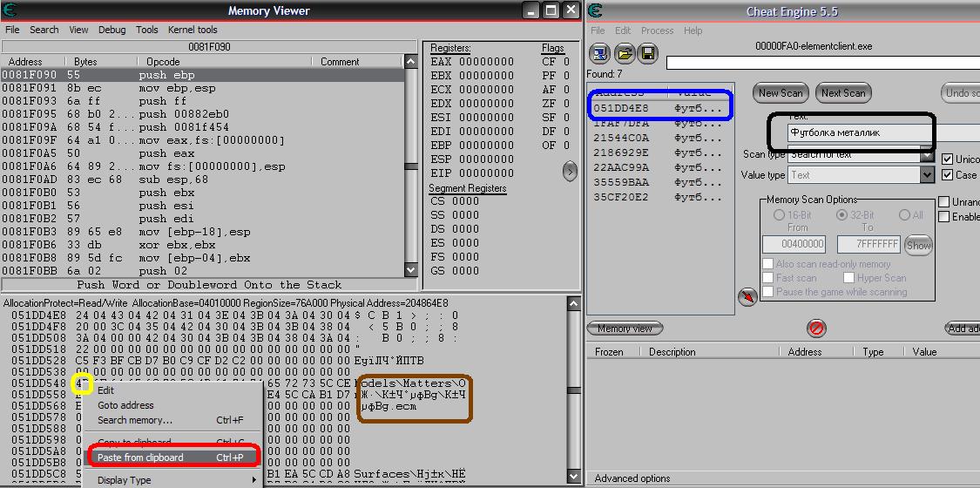This screenshot has height=488, width=980.
Task: Choose Goto address in context menu
Action: click(x=173, y=405)
